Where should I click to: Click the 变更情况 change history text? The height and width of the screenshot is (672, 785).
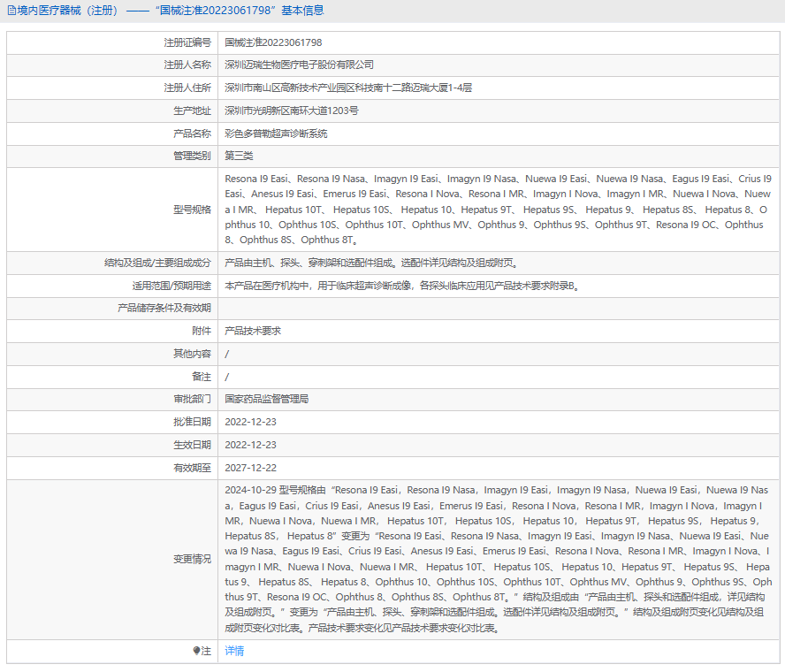[x=498, y=559]
